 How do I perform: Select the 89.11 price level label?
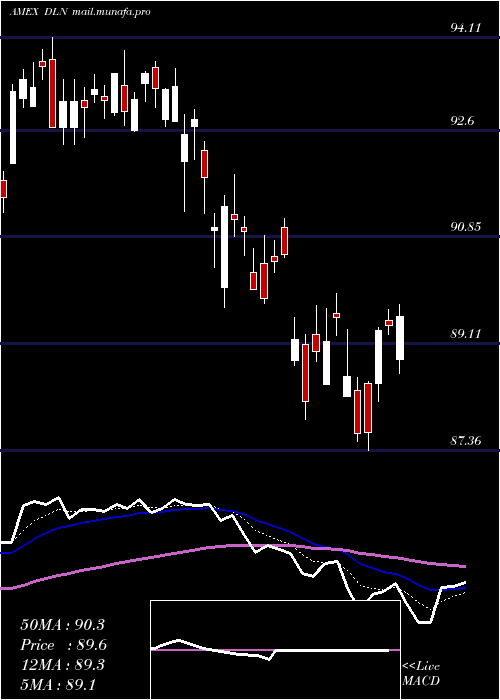click(466, 333)
